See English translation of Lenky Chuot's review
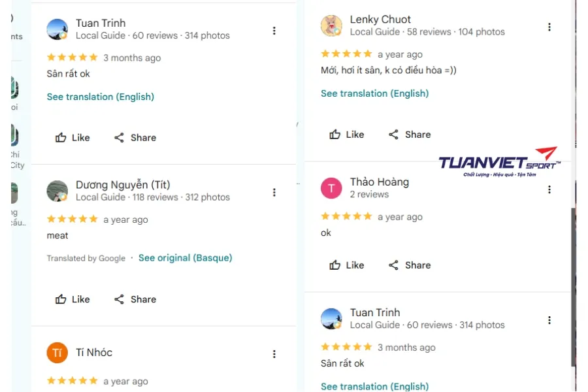Viewport: 588px width, 392px height. tap(374, 93)
